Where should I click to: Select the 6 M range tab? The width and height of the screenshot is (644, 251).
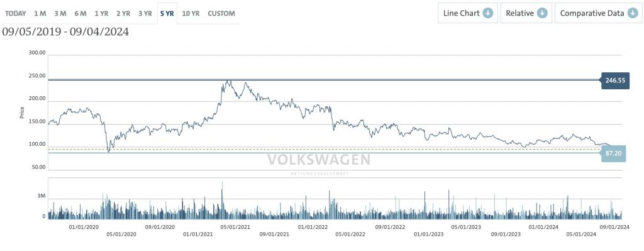coord(80,13)
